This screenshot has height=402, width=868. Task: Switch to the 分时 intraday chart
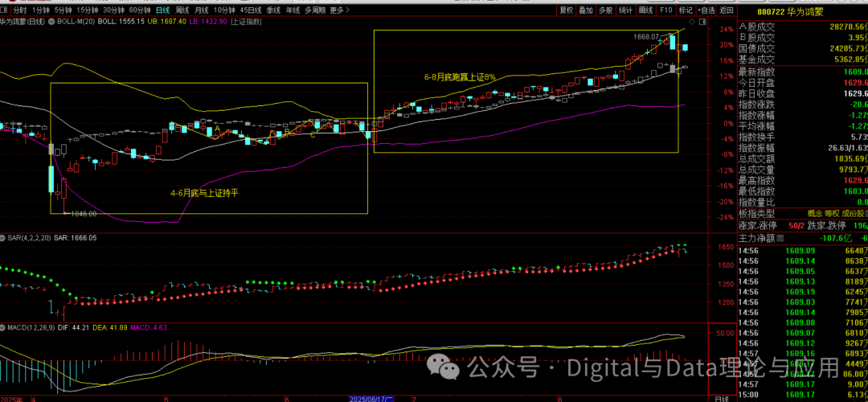19,10
